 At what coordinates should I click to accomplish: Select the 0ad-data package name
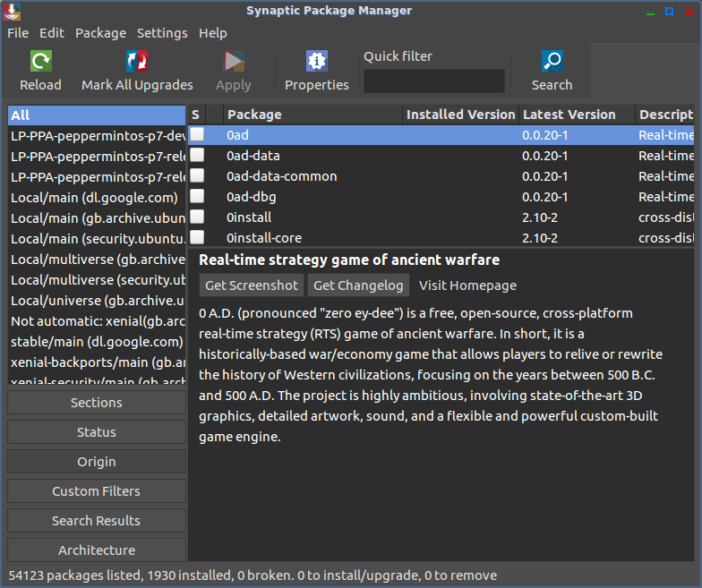tap(253, 156)
